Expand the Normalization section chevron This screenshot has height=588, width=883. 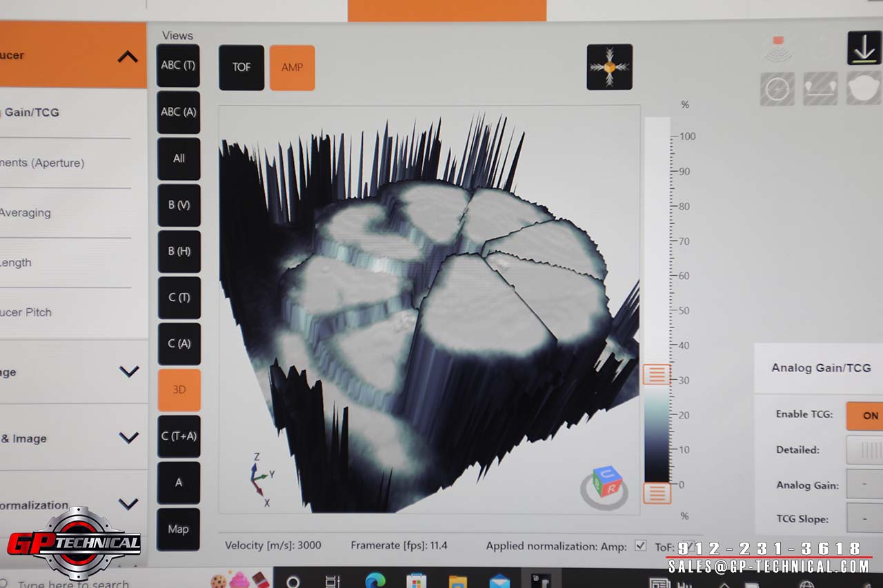[x=128, y=504]
